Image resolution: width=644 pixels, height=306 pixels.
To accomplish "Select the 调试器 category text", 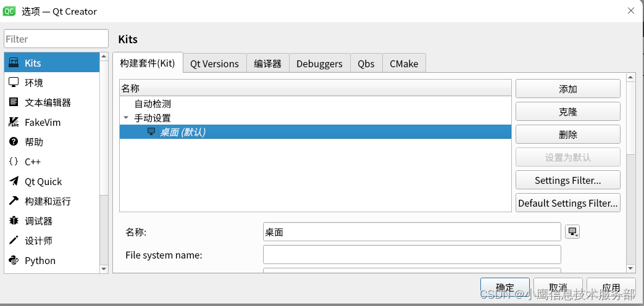I will [39, 221].
